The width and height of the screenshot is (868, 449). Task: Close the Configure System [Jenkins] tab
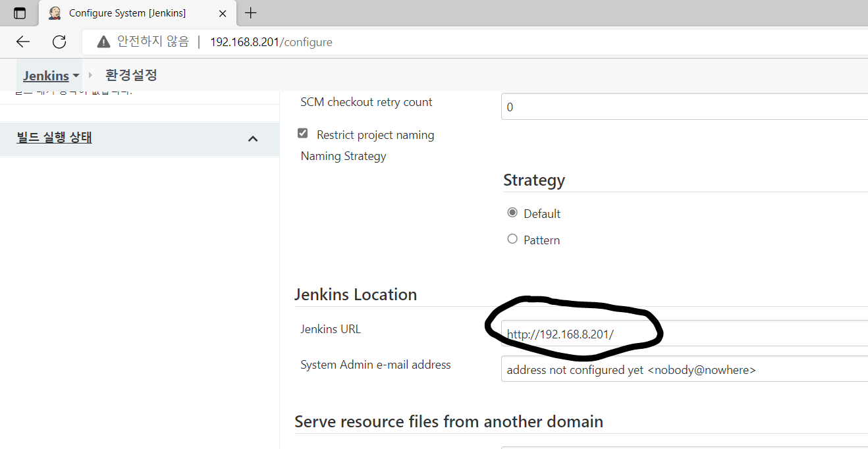pos(223,13)
